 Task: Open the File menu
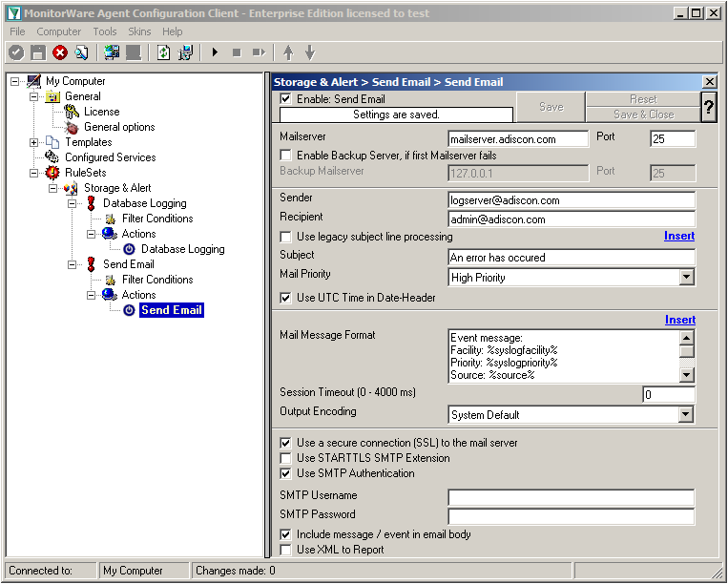coord(17,31)
